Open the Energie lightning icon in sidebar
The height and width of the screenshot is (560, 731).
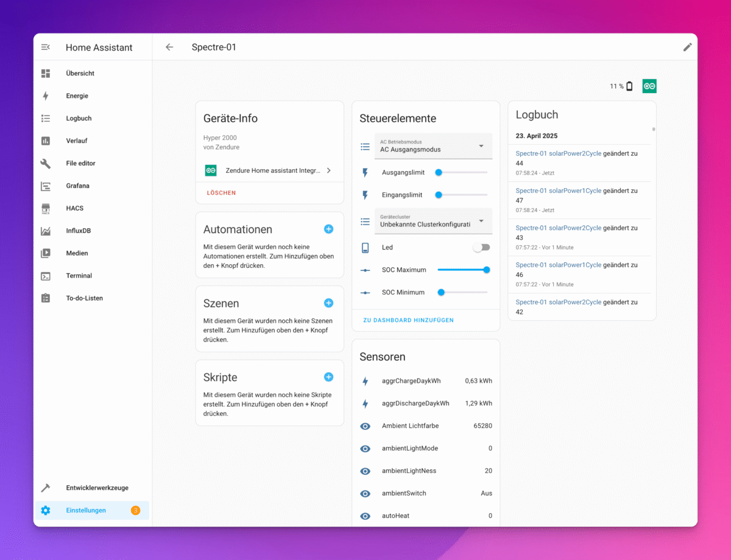[x=46, y=96]
